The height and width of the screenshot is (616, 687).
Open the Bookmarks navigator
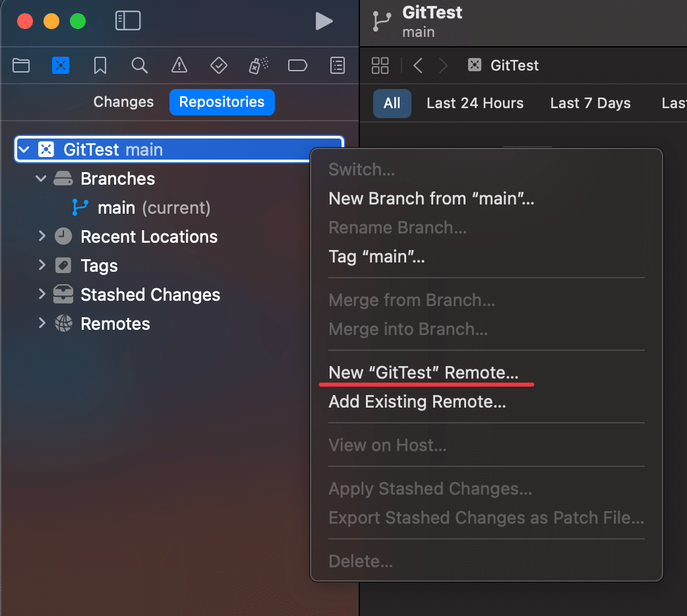[100, 65]
